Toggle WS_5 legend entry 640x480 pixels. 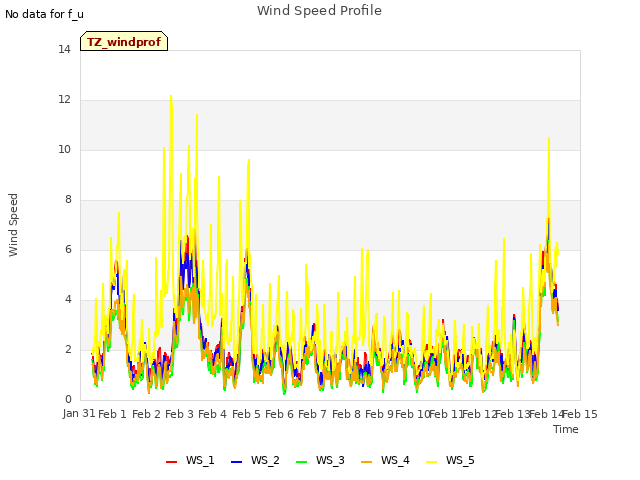point(450,460)
